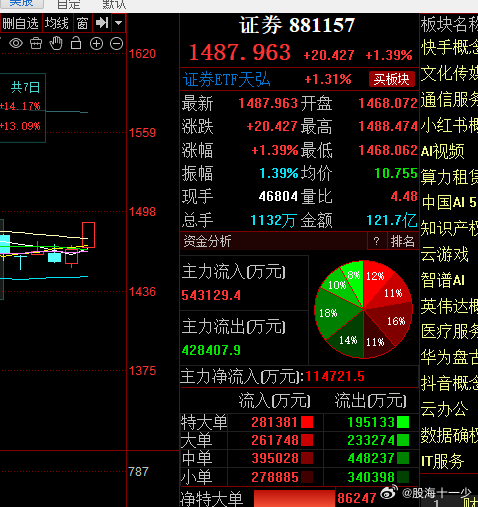Image resolution: width=478 pixels, height=507 pixels.
Task: Toggle the lock icon in chart toolbar
Action: (76, 43)
